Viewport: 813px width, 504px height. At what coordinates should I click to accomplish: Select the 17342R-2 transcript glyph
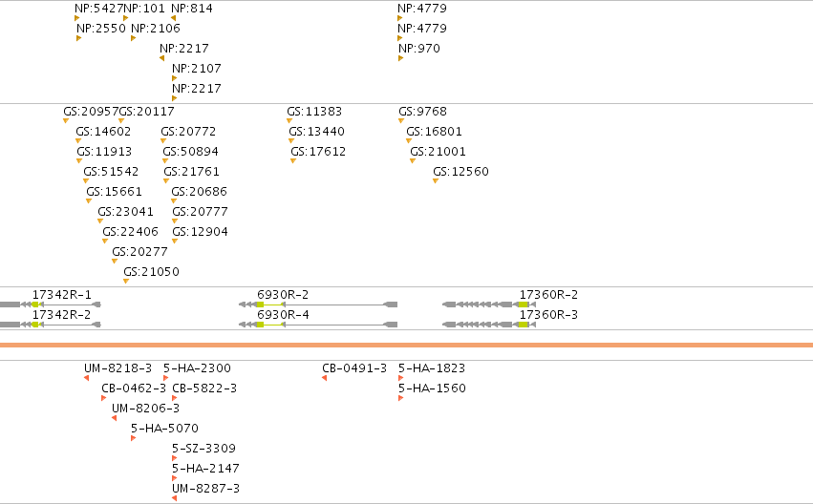[x=51, y=325]
